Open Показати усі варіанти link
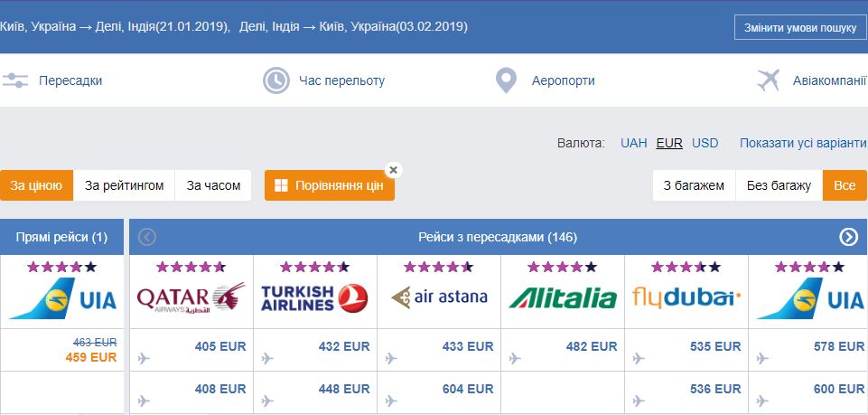868x415 pixels. pos(803,143)
